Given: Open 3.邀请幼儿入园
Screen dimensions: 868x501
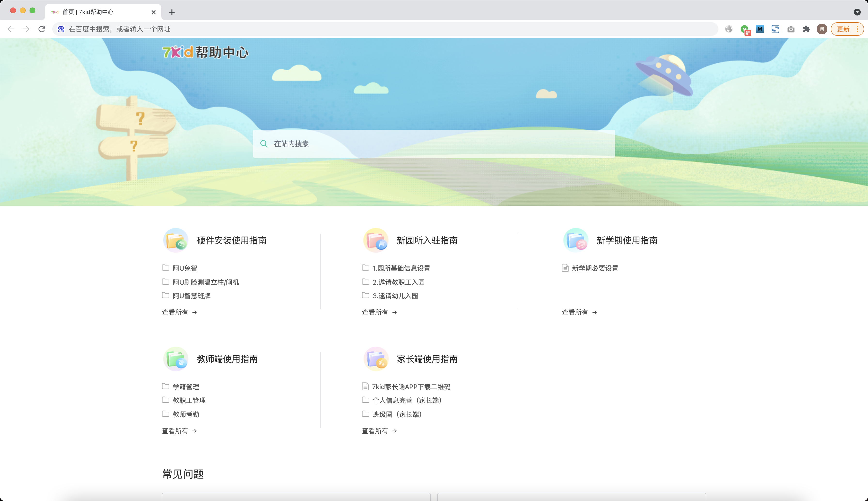Looking at the screenshot, I should (395, 296).
